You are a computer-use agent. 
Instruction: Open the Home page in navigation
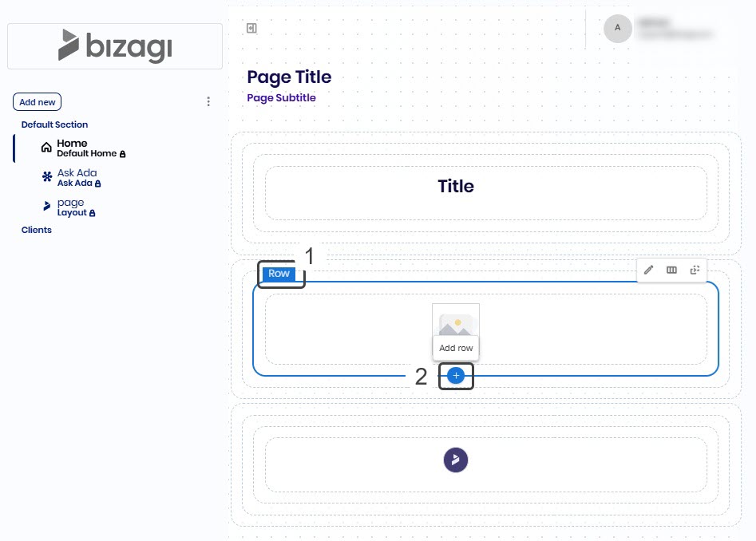[73, 144]
